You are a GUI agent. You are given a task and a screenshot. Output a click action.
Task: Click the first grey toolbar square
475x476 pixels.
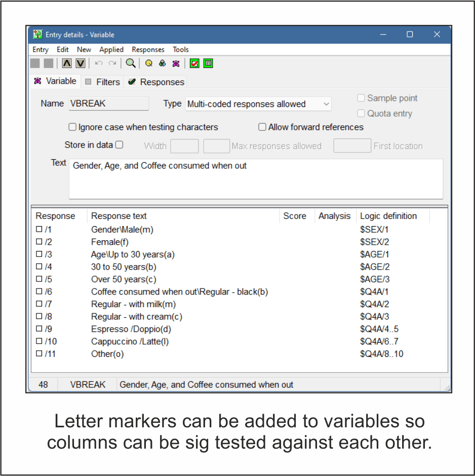click(x=35, y=63)
